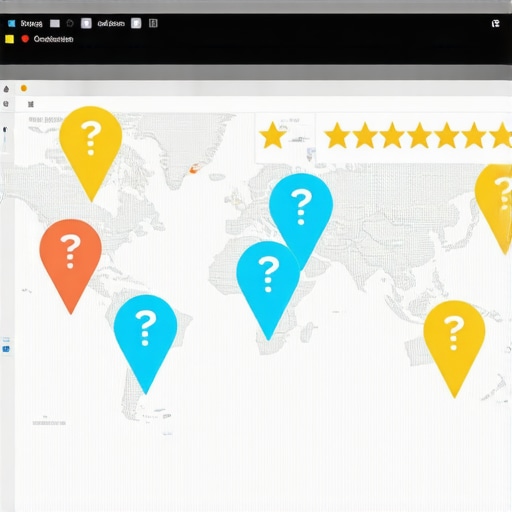Select the orange question mark pin
This screenshot has width=512, height=512.
pos(70,260)
